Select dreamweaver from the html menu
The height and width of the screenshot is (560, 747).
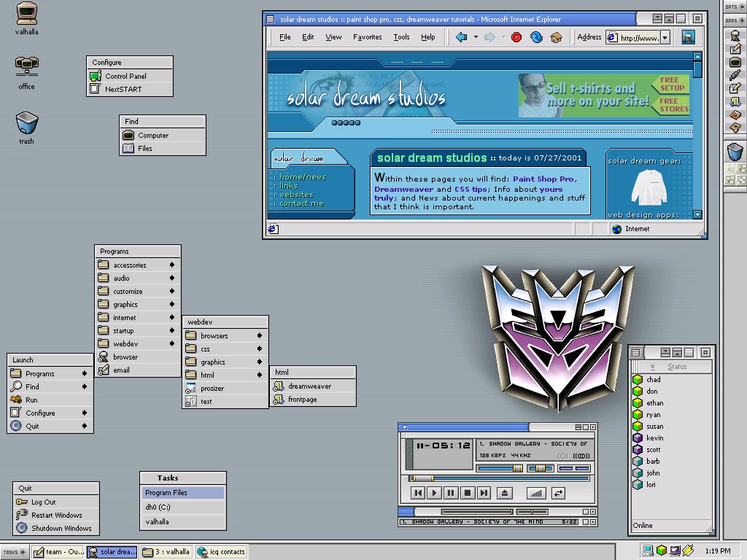[313, 386]
